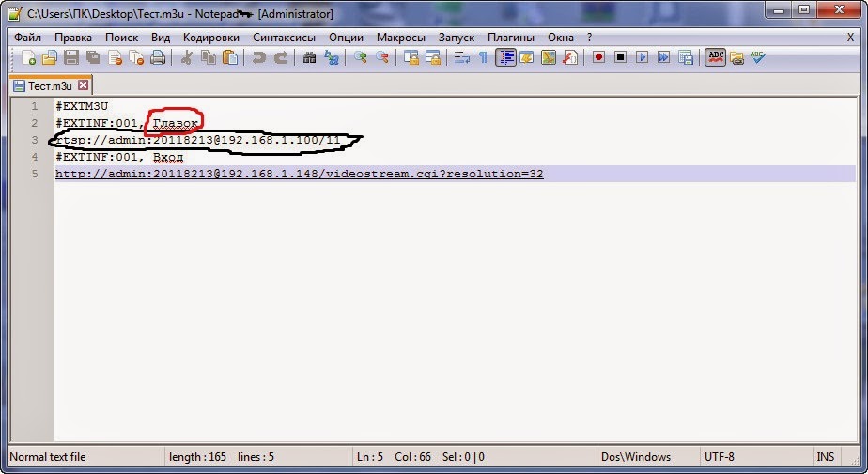Image resolution: width=868 pixels, height=474 pixels.
Task: Undo last edit with Undo arrow
Action: point(258,57)
